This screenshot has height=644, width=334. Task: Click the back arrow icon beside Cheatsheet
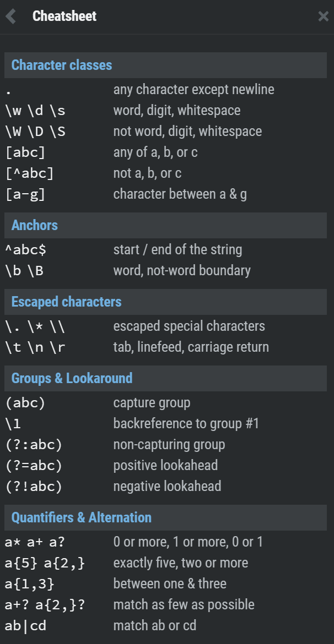(11, 17)
